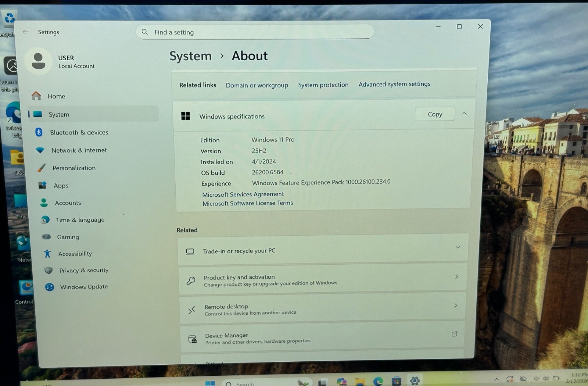
Task: Open Device Manager external link arrow
Action: coord(454,334)
